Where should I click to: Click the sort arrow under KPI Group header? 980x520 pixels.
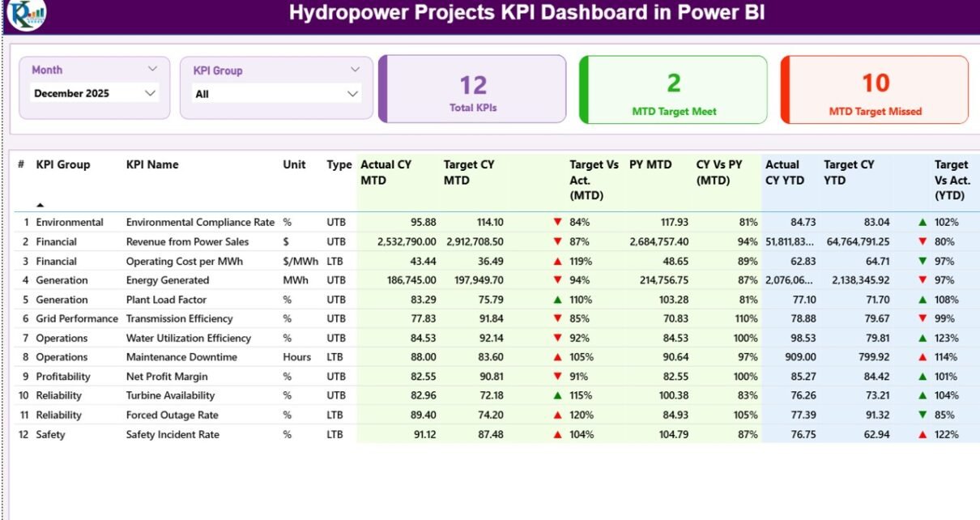(x=40, y=205)
